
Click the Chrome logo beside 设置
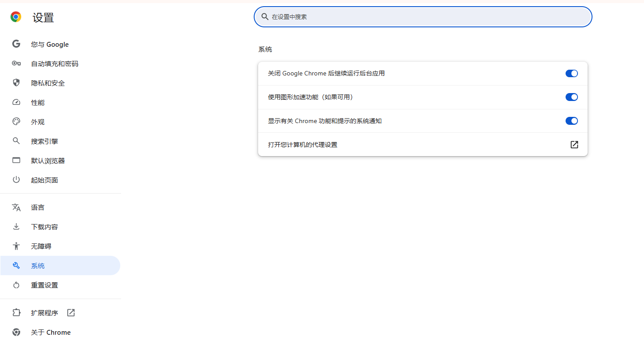click(16, 17)
